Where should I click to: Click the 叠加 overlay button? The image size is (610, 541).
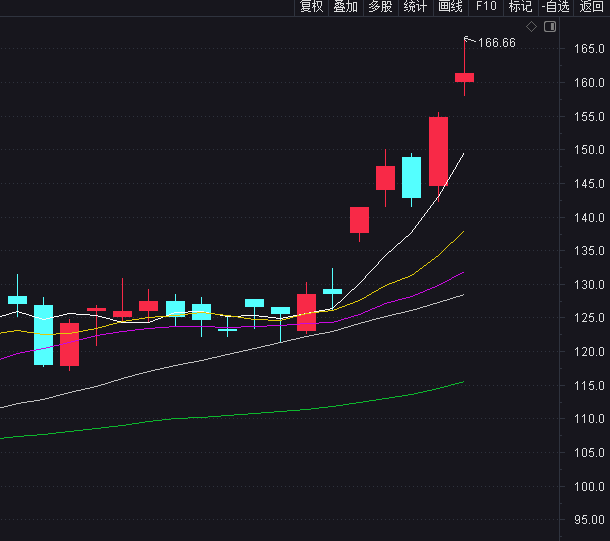pyautogui.click(x=345, y=7)
